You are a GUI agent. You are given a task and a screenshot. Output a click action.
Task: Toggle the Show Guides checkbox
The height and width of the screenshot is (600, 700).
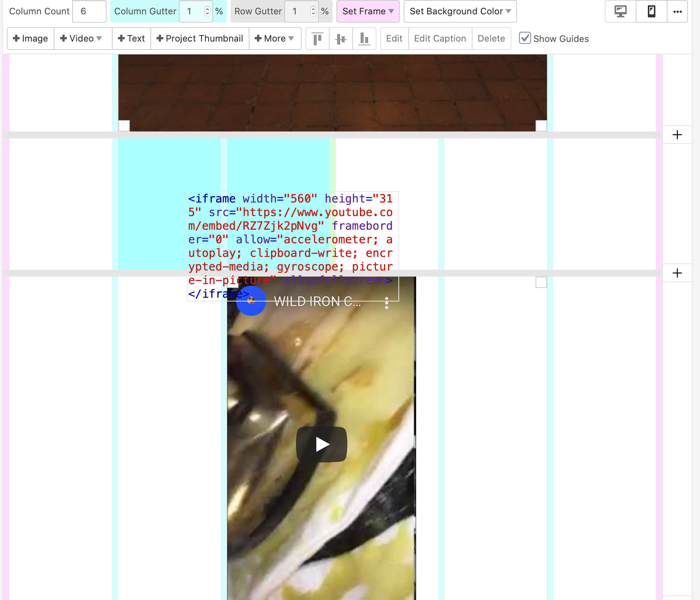click(x=526, y=38)
